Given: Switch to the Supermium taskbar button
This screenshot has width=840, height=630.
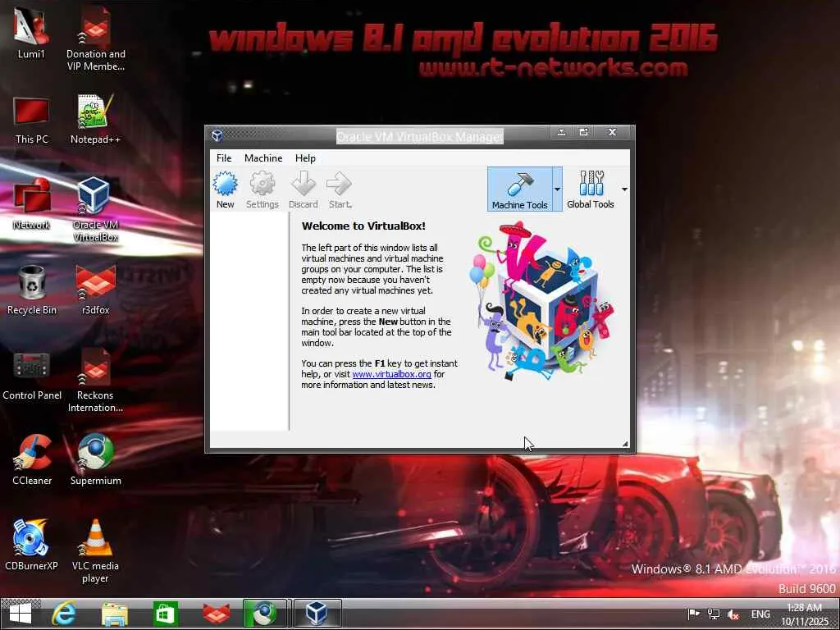Looking at the screenshot, I should (265, 614).
